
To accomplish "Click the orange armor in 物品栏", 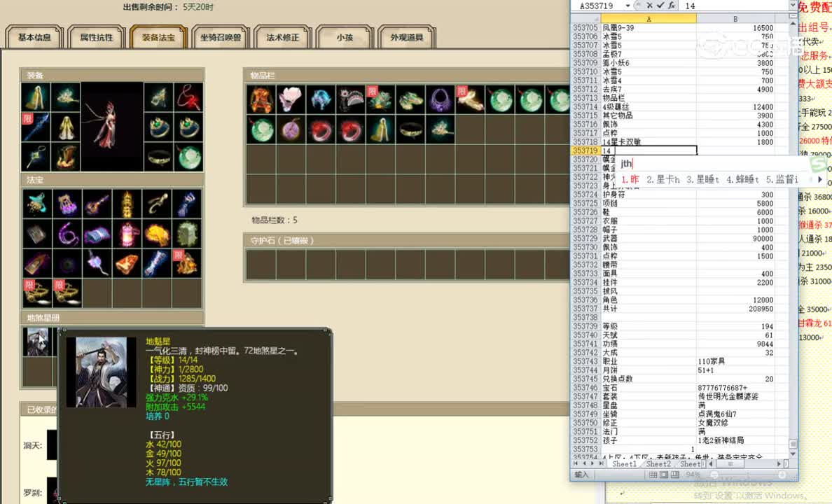I will [261, 99].
